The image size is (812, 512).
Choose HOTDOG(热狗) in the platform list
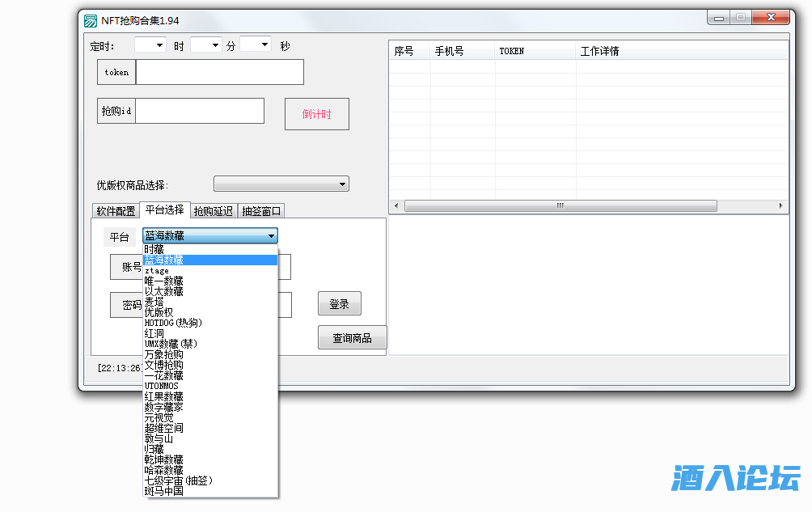(173, 323)
